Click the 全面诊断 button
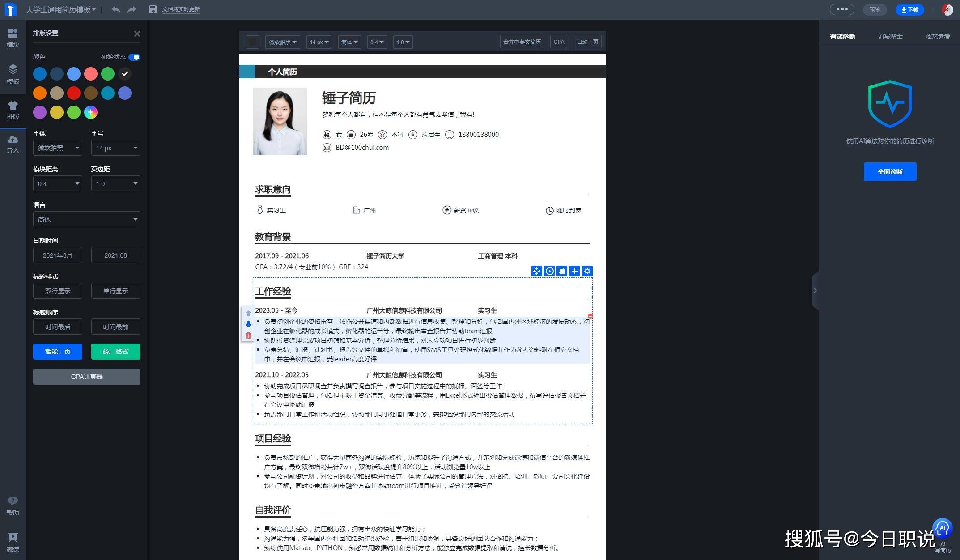 pos(889,171)
